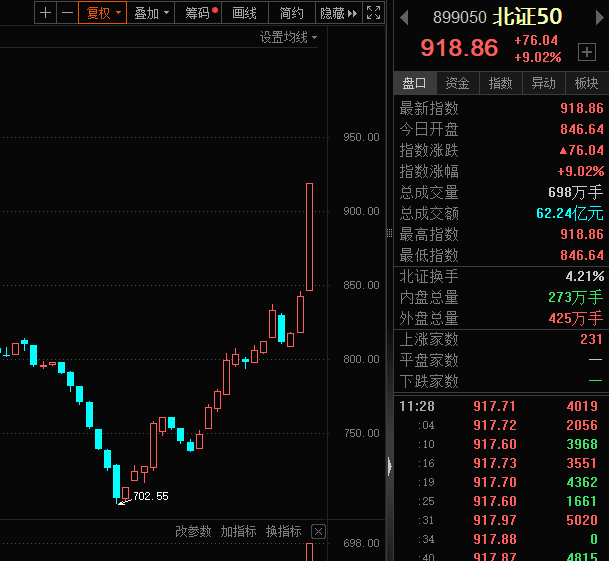Open 设置均线 moving average dropdown
This screenshot has height=561, width=609.
point(288,37)
